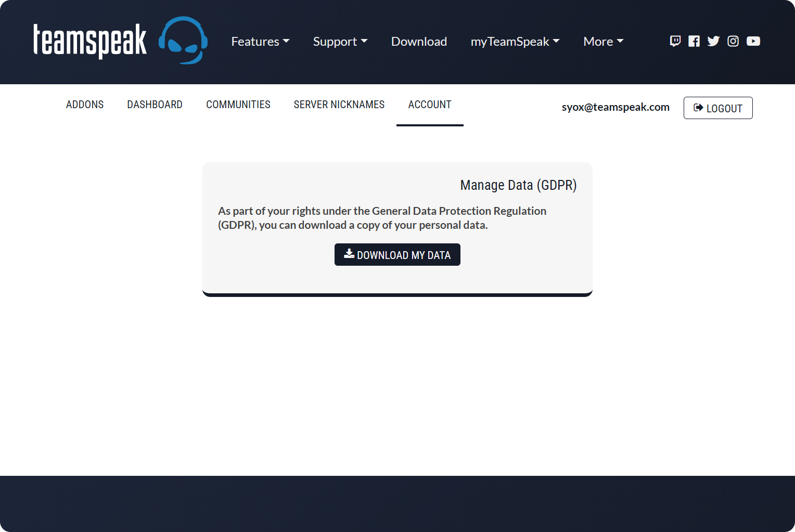795x532 pixels.
Task: Expand the Features dropdown menu
Action: click(x=260, y=42)
